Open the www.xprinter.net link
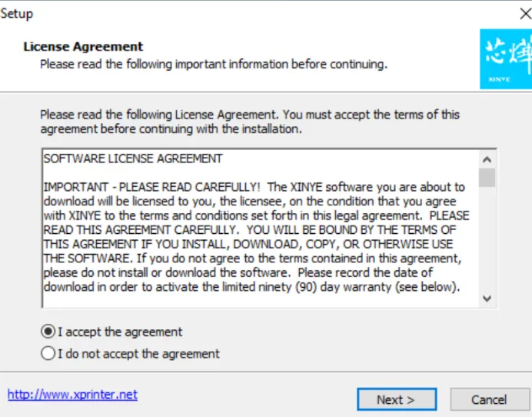This screenshot has height=417, width=532. 72,395
